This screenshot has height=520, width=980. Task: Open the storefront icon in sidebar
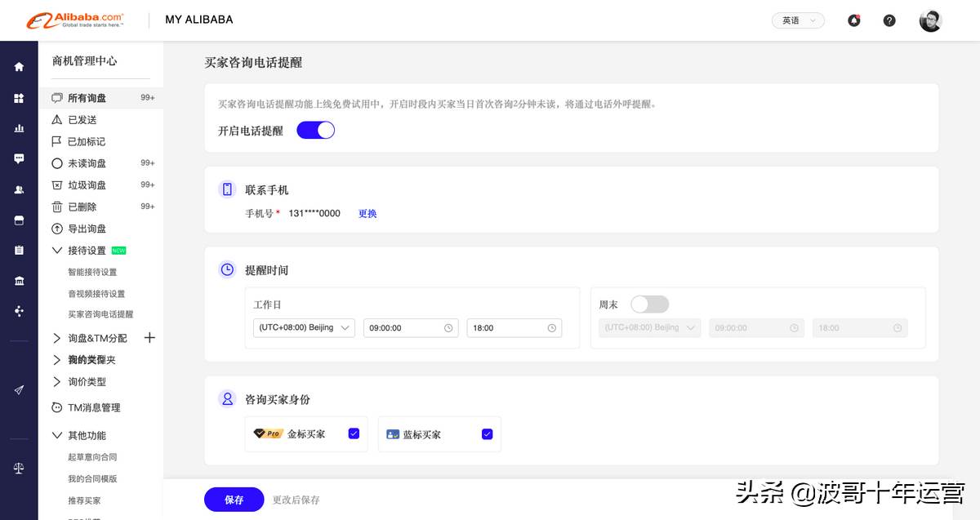tap(19, 220)
